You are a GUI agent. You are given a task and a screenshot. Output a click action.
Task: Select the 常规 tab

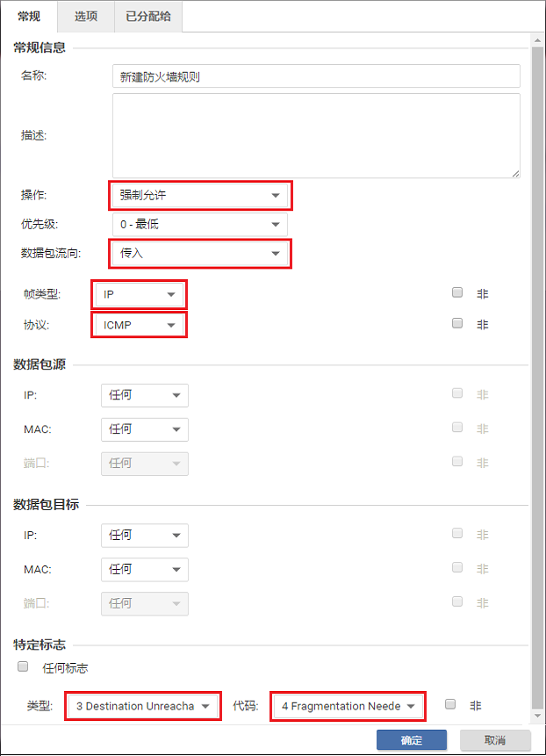(x=29, y=16)
